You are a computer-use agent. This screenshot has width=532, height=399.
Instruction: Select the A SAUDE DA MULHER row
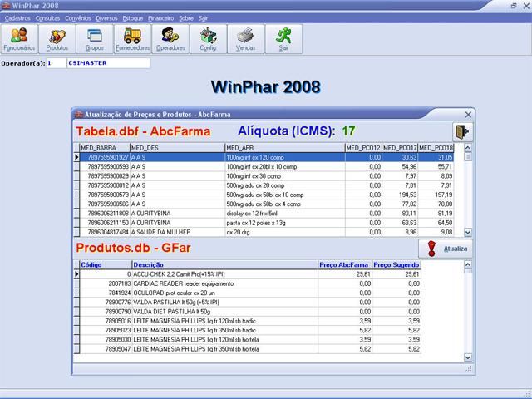[264, 232]
